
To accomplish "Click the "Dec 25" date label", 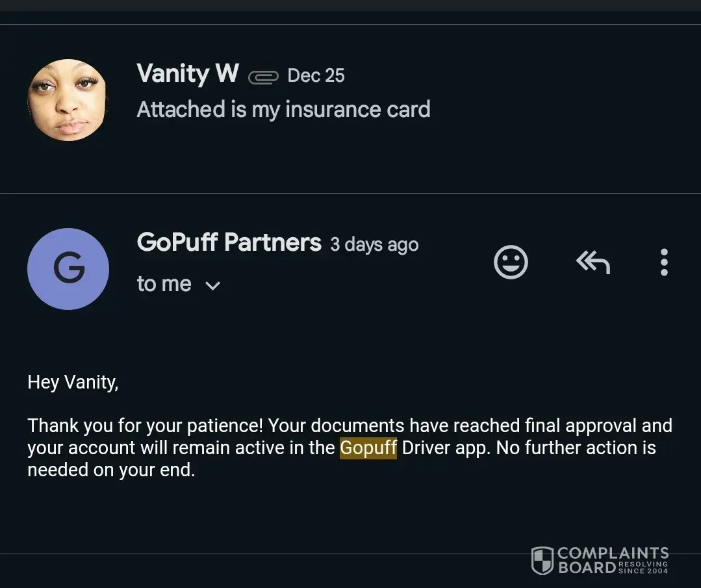I will click(x=316, y=75).
